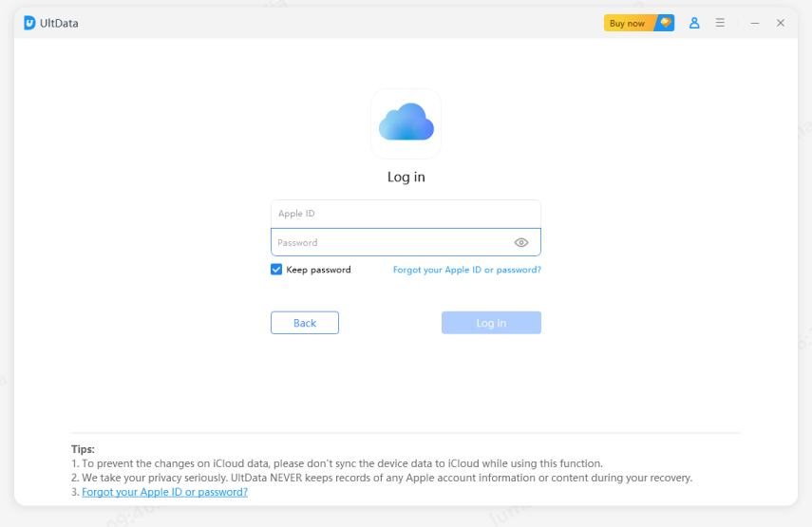Show password using the eye icon

tap(521, 242)
